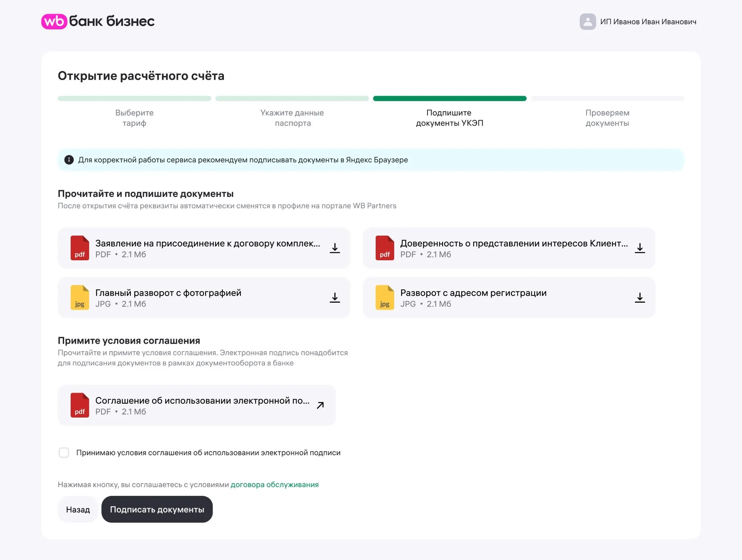Download the Заявление на присоединение PDF
The width and height of the screenshot is (742, 560).
pyautogui.click(x=335, y=248)
